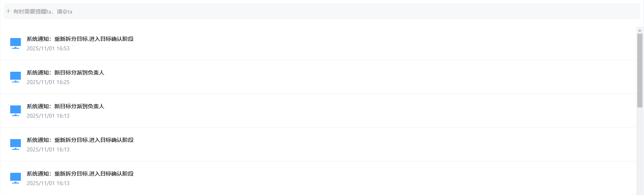The image size is (644, 195).
Task: Click the timestamp 2025/11/01 16:25
Action: point(48,82)
